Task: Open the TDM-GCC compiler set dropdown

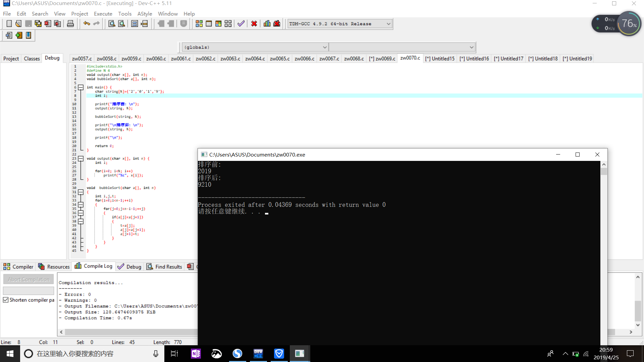Action: (388, 24)
